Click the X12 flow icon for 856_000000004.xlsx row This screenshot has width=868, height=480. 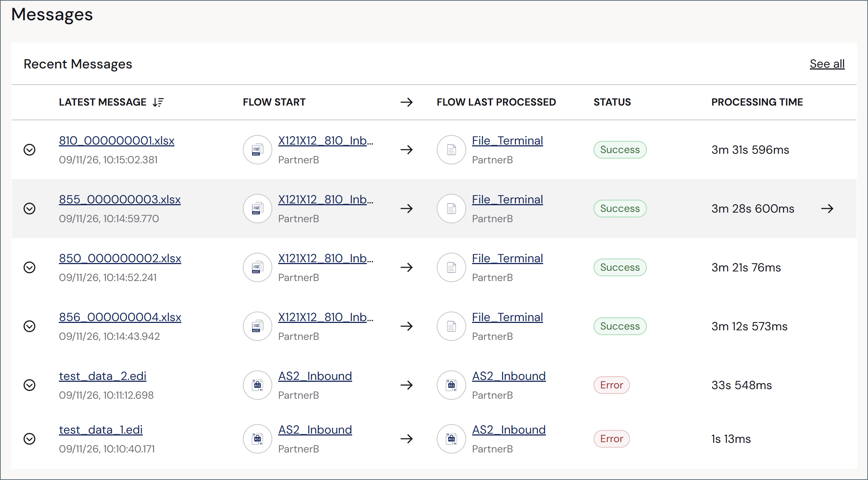[257, 326]
